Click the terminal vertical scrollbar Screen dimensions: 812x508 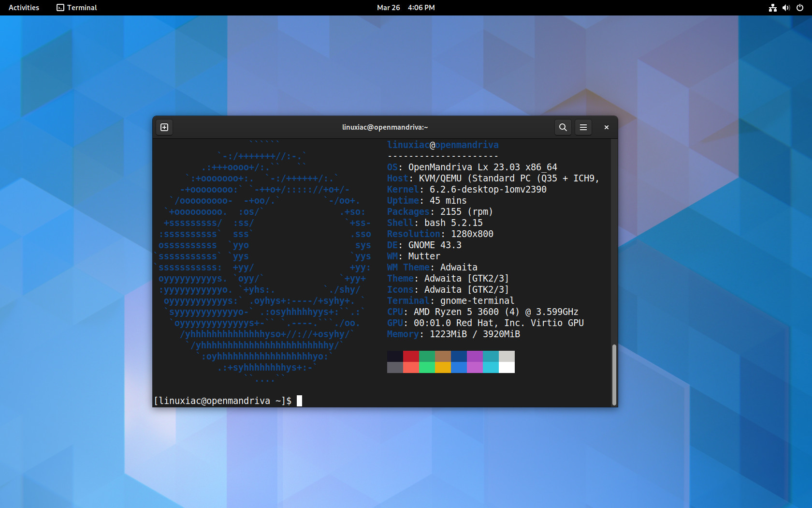[614, 374]
